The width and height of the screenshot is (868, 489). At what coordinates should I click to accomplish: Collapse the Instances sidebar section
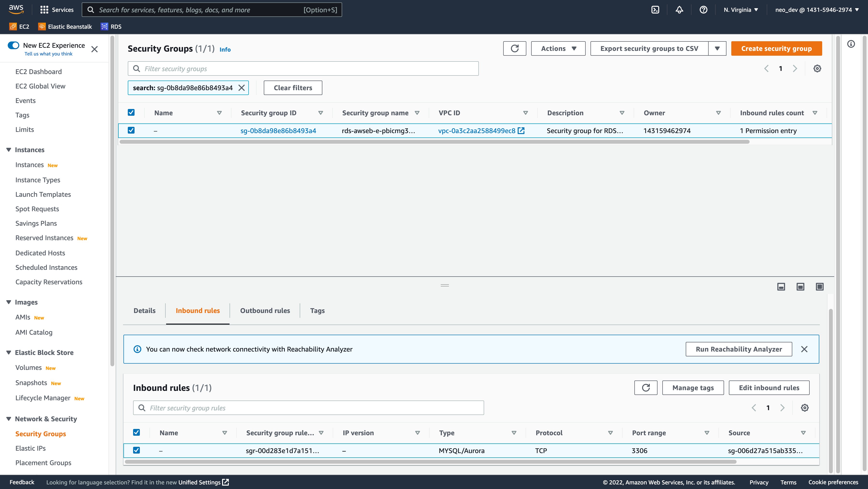tap(9, 150)
